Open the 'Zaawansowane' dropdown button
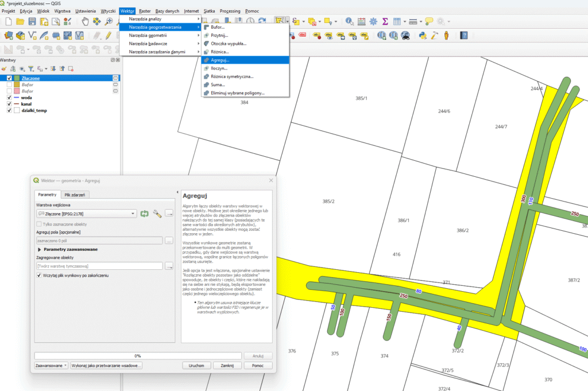The width and height of the screenshot is (588, 391). [x=51, y=365]
